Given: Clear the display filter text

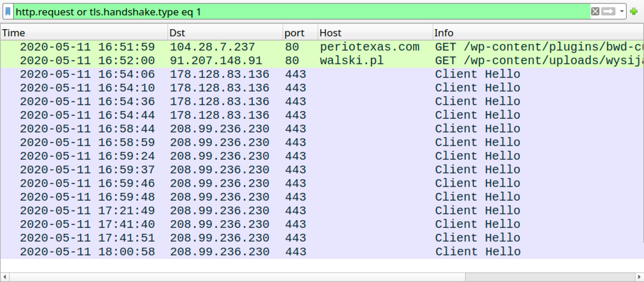Looking at the screenshot, I should pos(595,11).
